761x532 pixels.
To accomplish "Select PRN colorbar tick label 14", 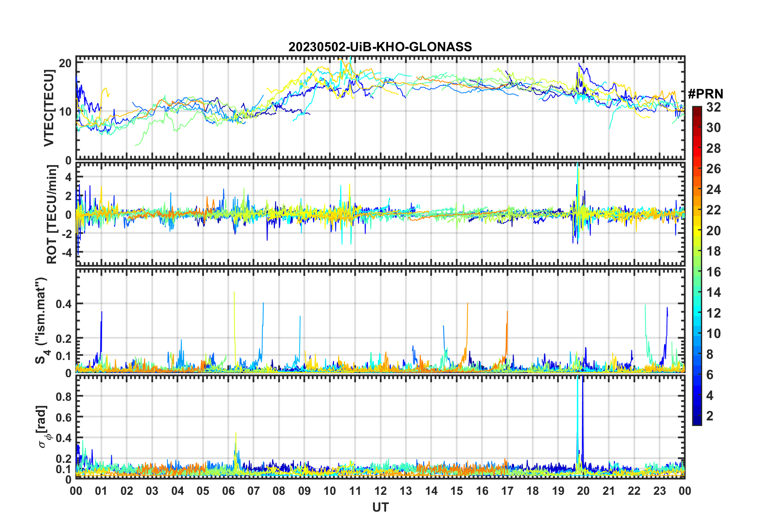I will click(x=713, y=292).
